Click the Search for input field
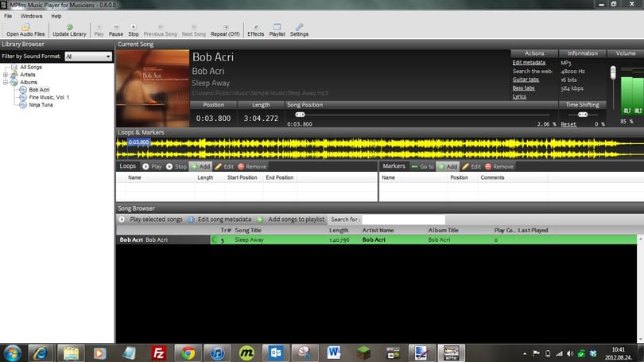 403,220
